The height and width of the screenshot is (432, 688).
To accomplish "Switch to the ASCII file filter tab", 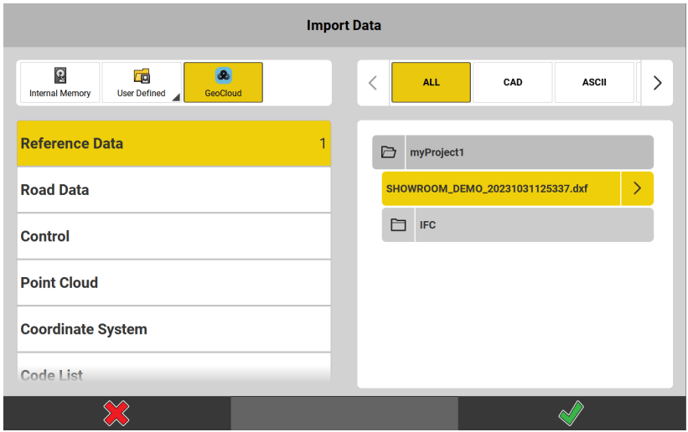I will tap(594, 83).
